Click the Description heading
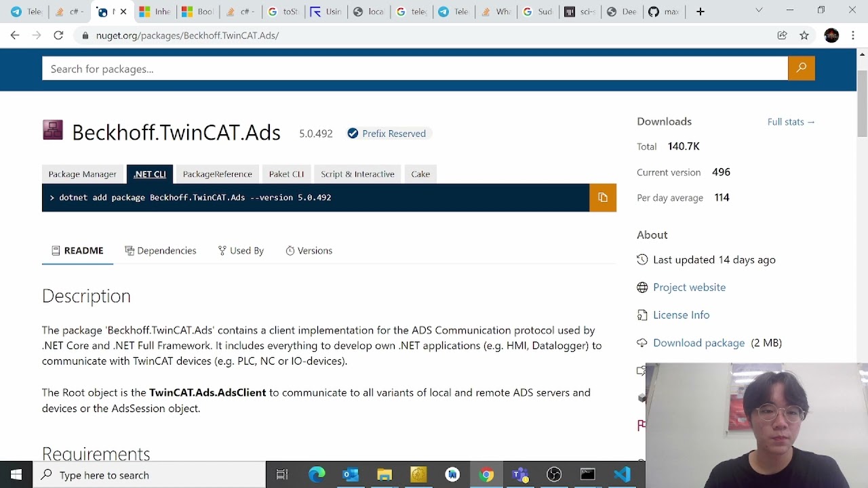The image size is (868, 488). [86, 296]
